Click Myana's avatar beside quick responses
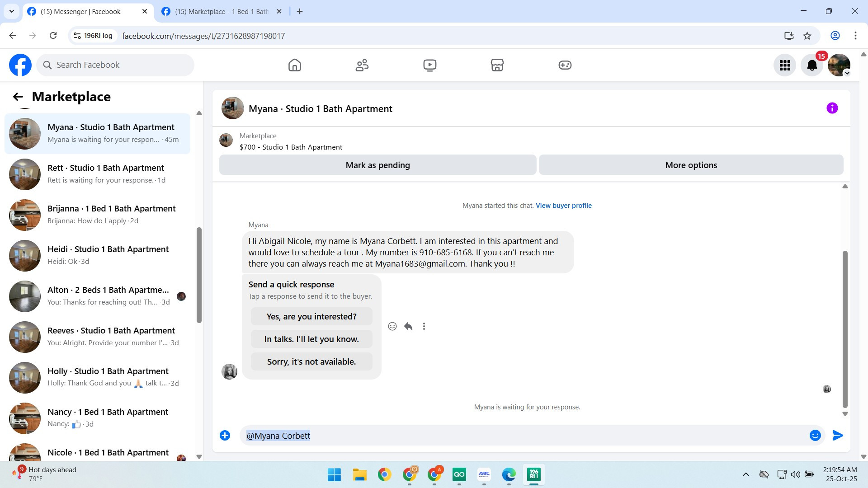 229,371
